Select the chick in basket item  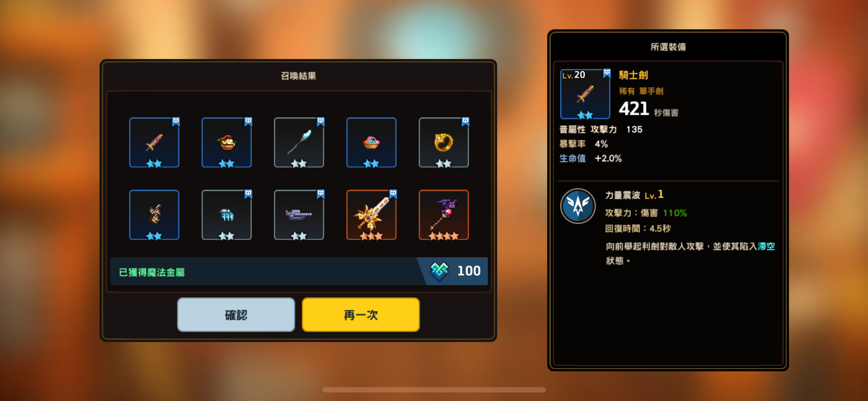point(227,142)
